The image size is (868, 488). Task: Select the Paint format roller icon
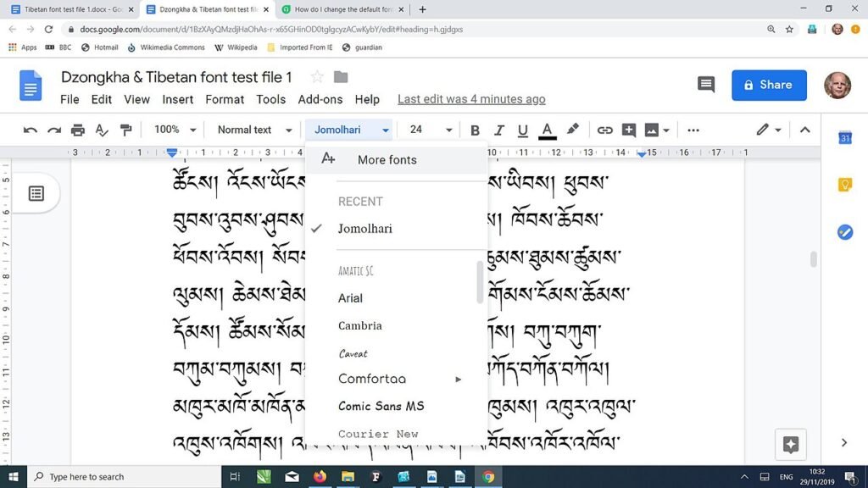[x=125, y=130]
